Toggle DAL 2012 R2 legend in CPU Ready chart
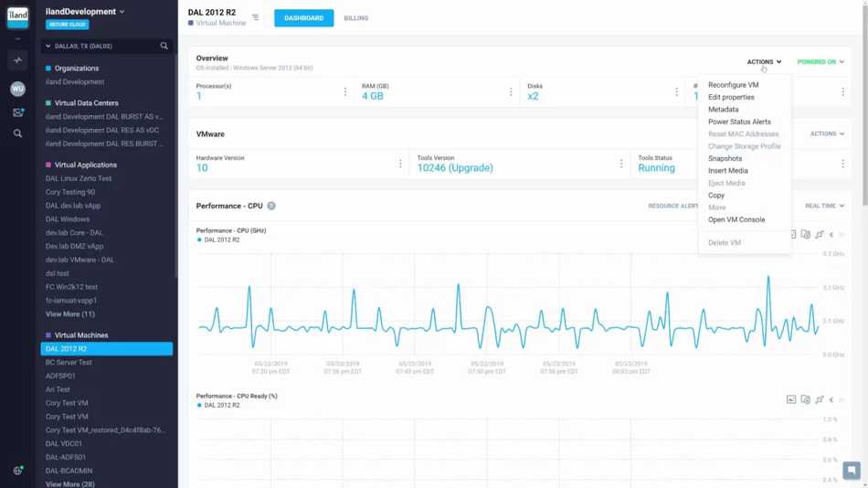 tap(218, 405)
